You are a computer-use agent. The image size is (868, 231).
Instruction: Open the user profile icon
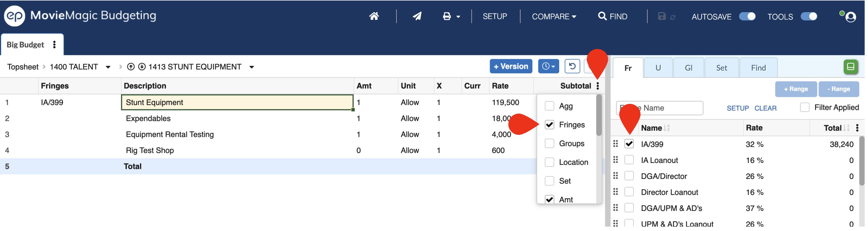(850, 17)
